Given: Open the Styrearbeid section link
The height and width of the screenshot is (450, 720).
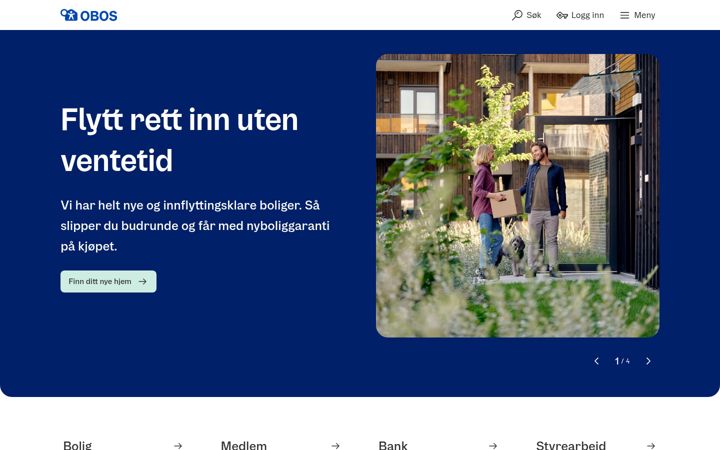Looking at the screenshot, I should pyautogui.click(x=596, y=445).
